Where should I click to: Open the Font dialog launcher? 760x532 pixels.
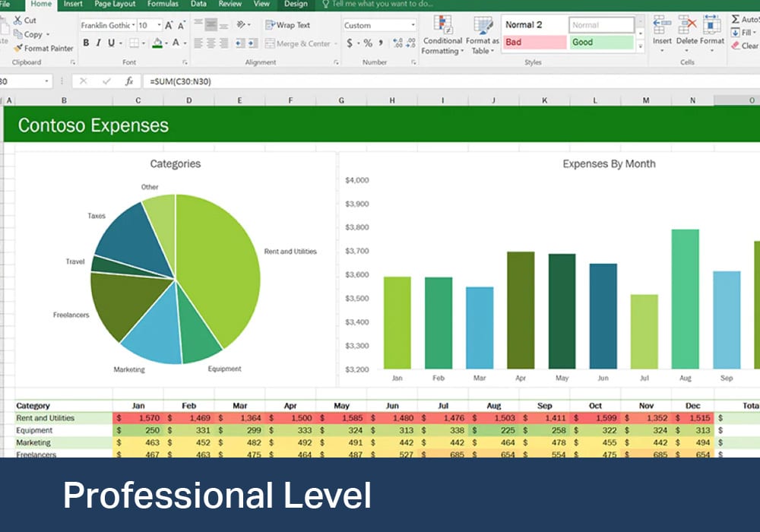[x=185, y=62]
